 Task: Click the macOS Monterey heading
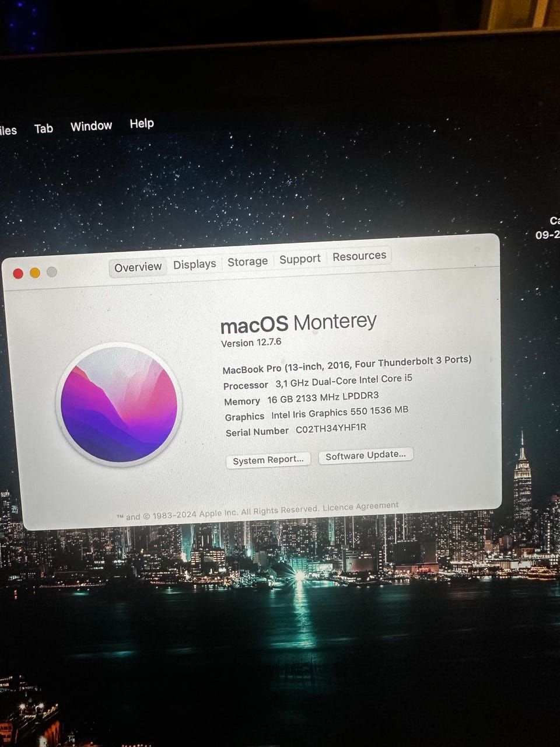click(299, 323)
